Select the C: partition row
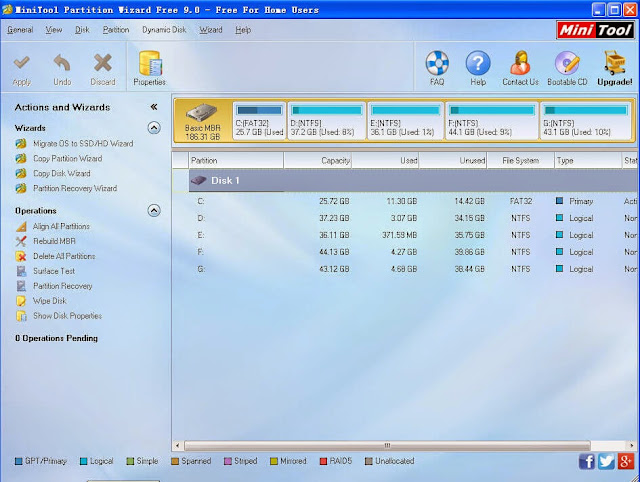This screenshot has width=640, height=482. 413,201
